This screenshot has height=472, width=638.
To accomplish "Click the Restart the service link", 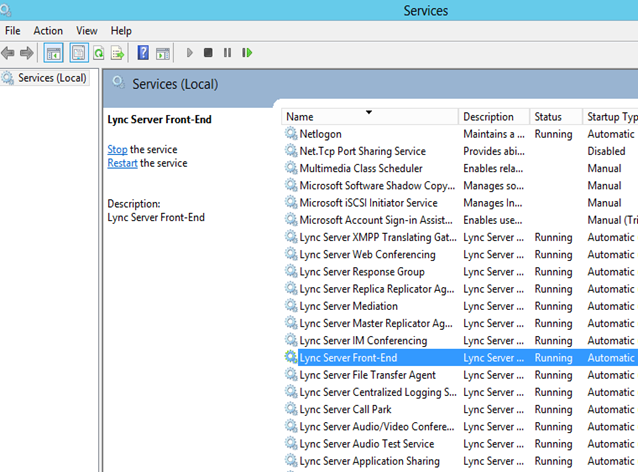I will click(122, 163).
